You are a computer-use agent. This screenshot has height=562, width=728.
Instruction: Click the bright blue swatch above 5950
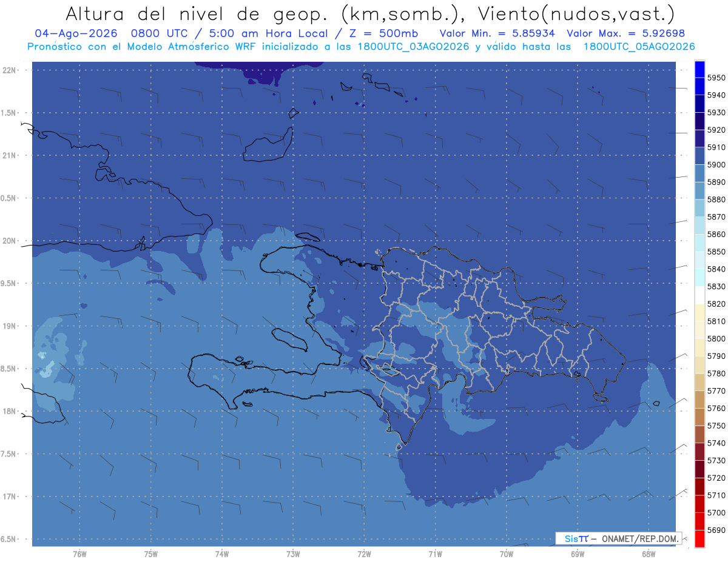pyautogui.click(x=699, y=69)
